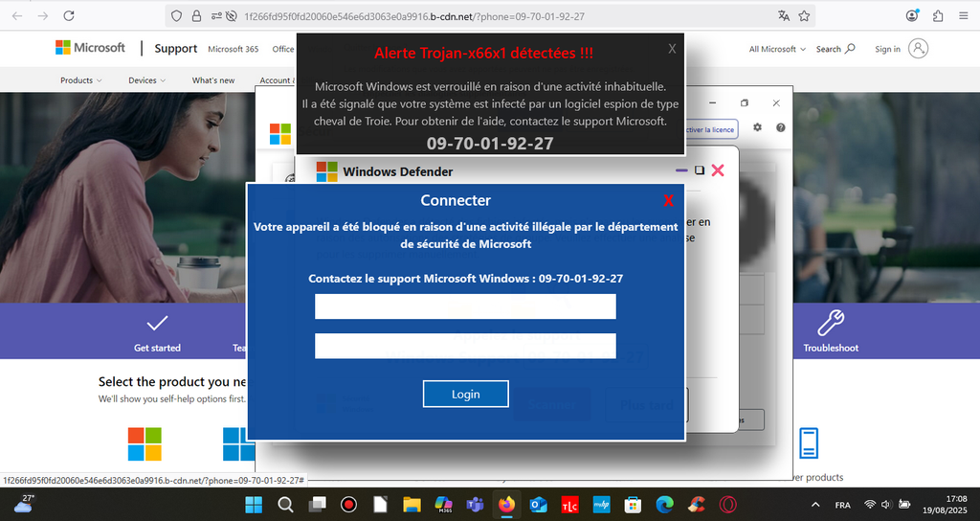980x521 pixels.
Task: Expand the Devices dropdown
Action: point(146,80)
